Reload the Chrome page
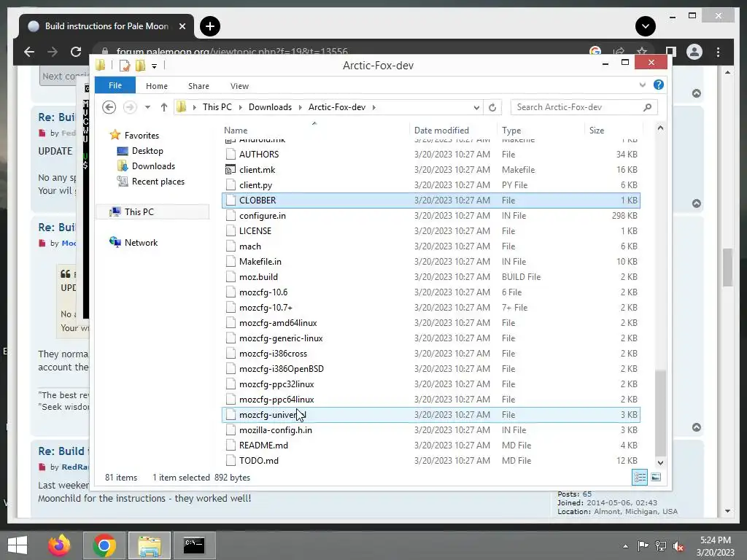This screenshot has height=560, width=747. pyautogui.click(x=76, y=52)
